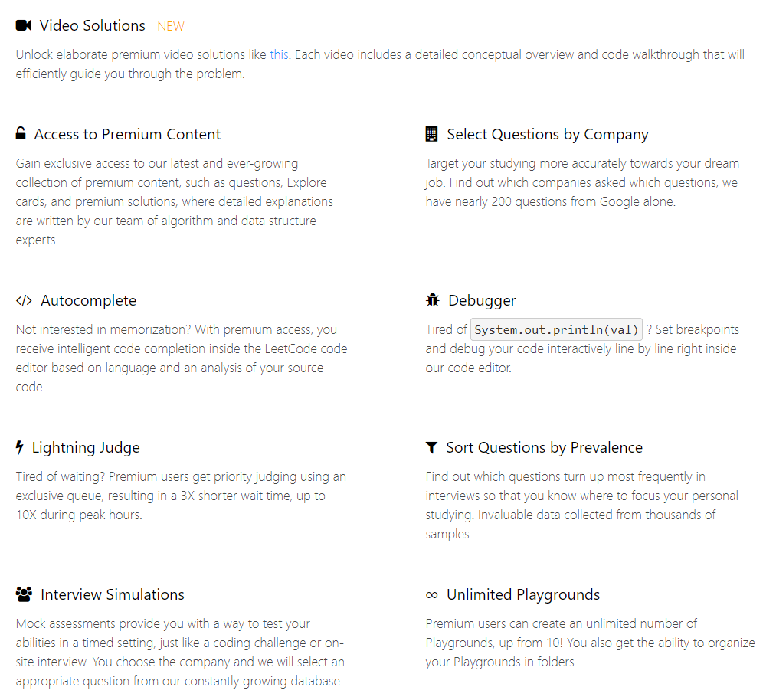Click the Access to Premium Content heading
This screenshot has height=700, width=776.
click(127, 134)
